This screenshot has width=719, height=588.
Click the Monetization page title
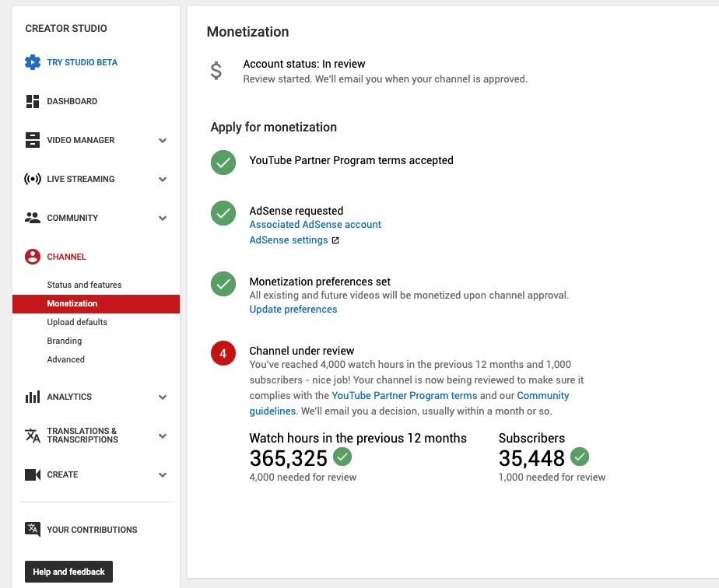[x=247, y=32]
